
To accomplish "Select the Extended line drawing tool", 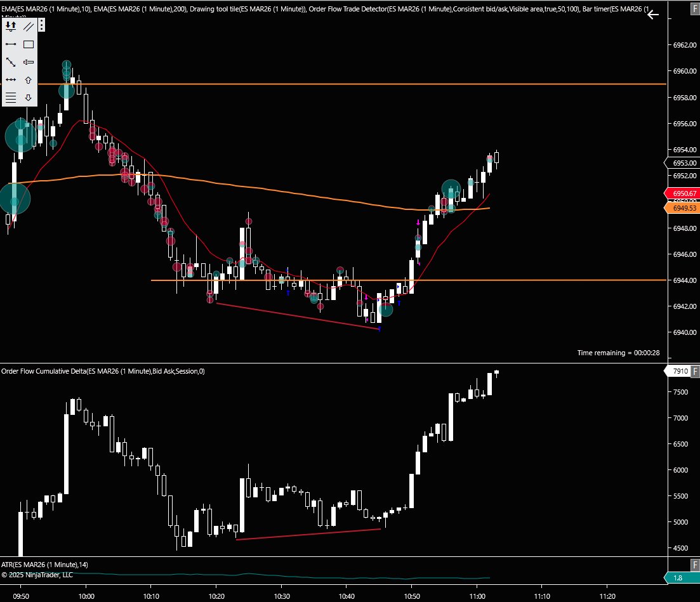I will pos(11,79).
